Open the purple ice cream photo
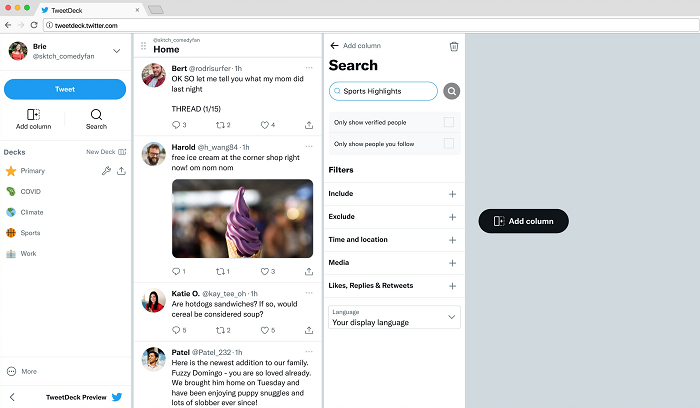 coord(242,218)
